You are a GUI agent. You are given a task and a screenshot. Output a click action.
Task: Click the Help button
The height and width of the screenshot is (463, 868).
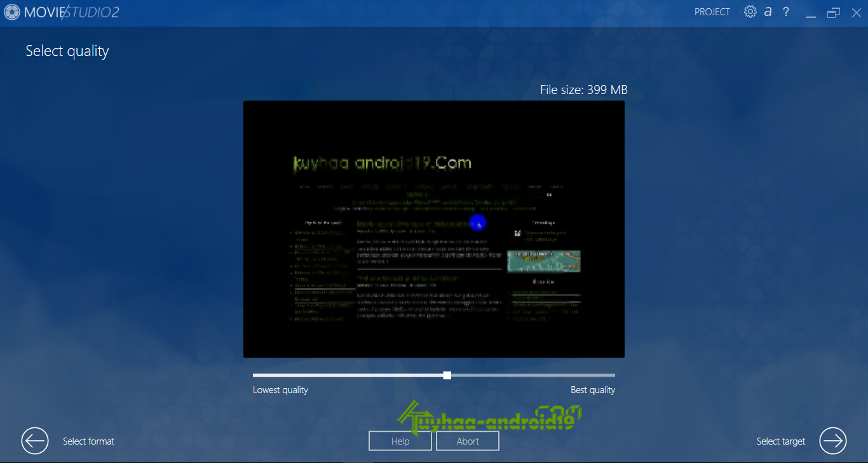[x=400, y=441]
